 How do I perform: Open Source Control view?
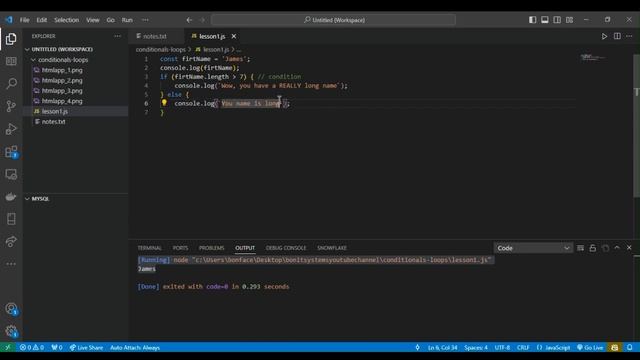point(11,106)
